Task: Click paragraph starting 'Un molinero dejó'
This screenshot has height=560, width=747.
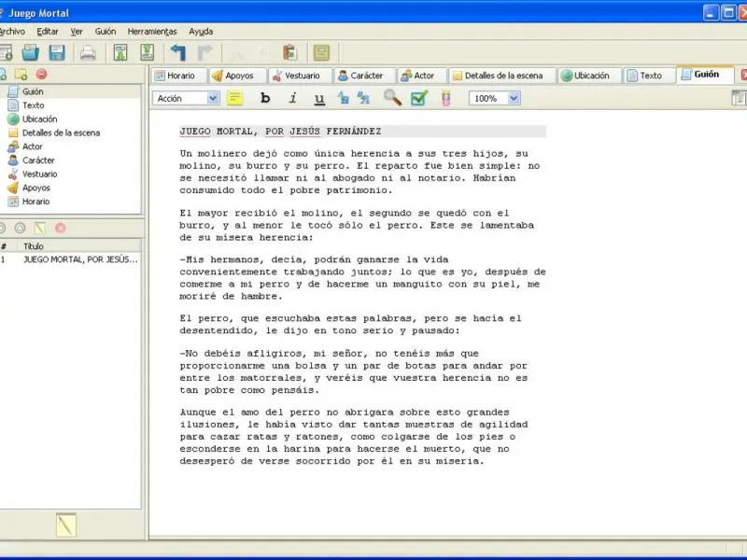Action: click(x=360, y=172)
